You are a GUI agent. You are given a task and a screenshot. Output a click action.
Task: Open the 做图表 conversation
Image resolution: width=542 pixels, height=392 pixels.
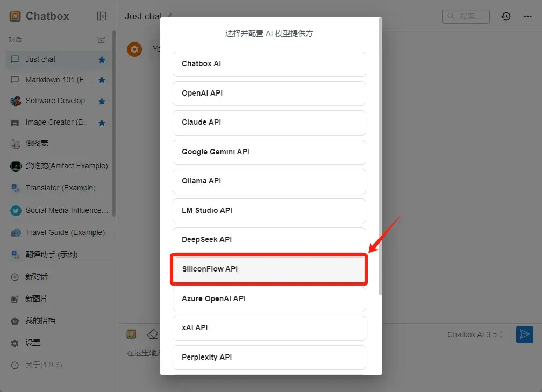click(x=59, y=144)
